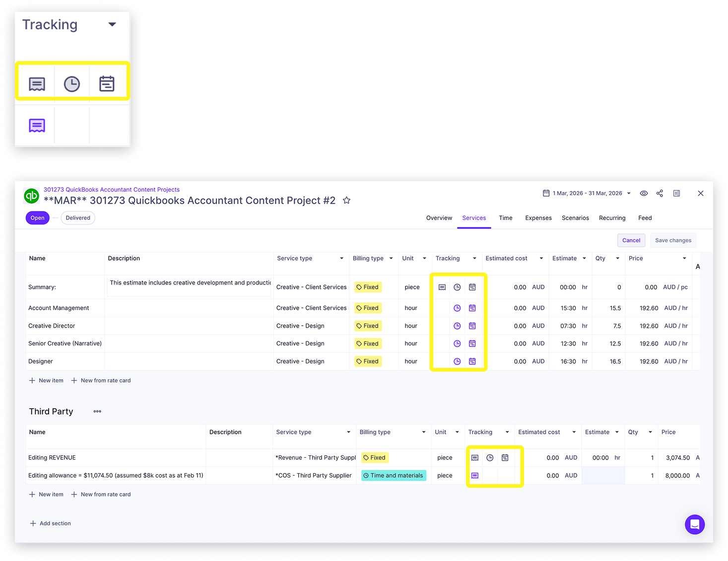Open the Scenarios tab
This screenshot has height=561, width=728.
(x=575, y=218)
